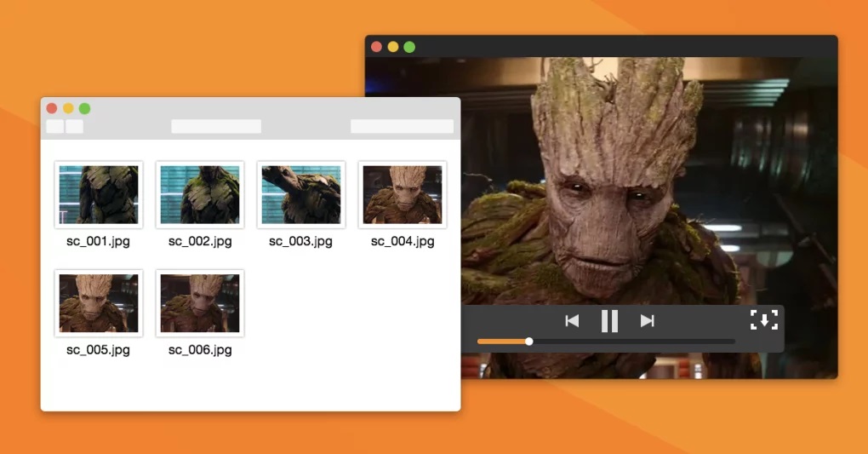Click the sc_006.jpg file name
Viewport: 868px width, 454px height.
(x=200, y=350)
